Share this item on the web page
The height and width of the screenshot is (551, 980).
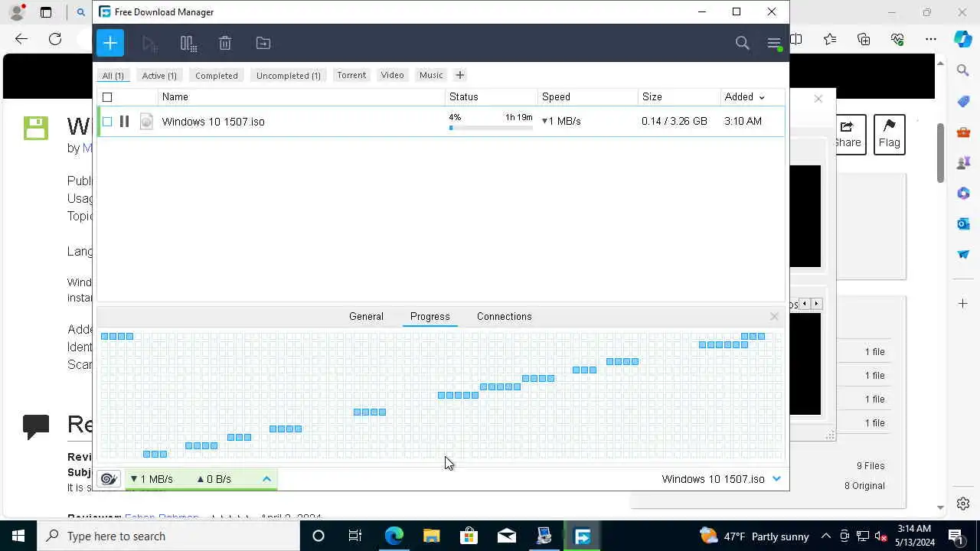click(x=848, y=134)
